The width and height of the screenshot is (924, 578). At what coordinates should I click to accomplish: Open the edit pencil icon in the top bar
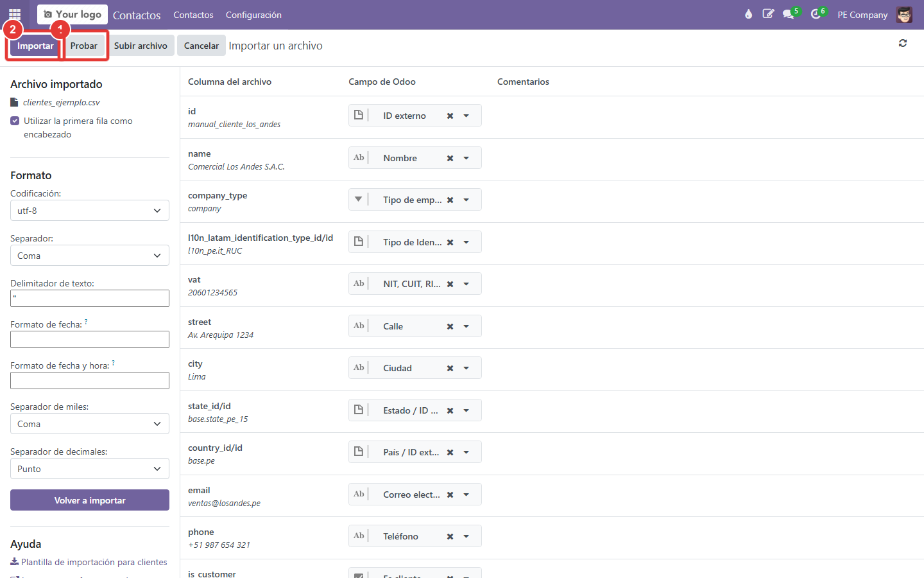(x=768, y=14)
